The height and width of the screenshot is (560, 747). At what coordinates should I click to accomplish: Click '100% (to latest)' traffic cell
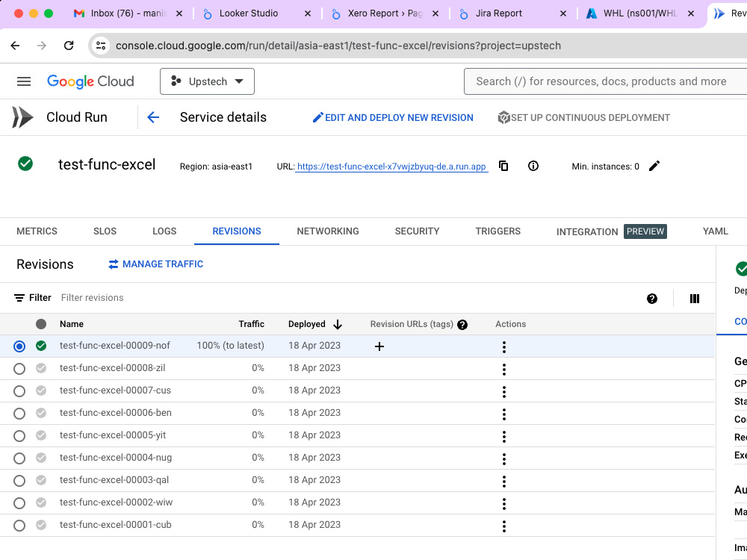(x=230, y=346)
